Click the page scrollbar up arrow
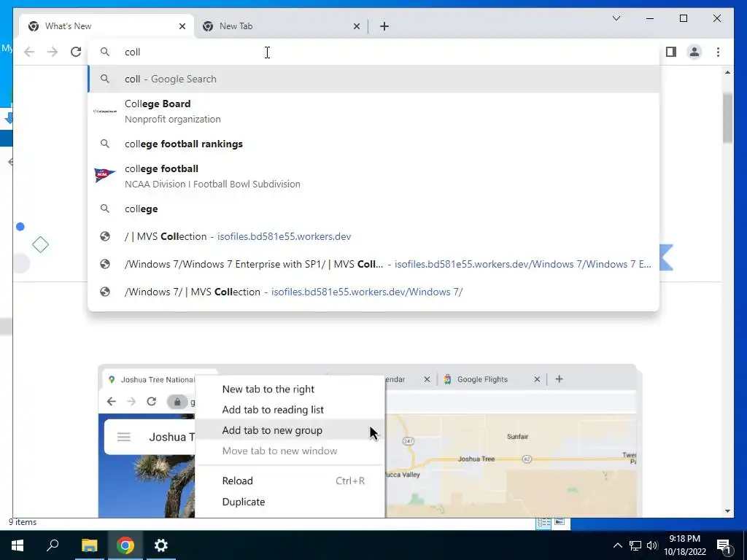Image resolution: width=747 pixels, height=560 pixels. [x=727, y=72]
